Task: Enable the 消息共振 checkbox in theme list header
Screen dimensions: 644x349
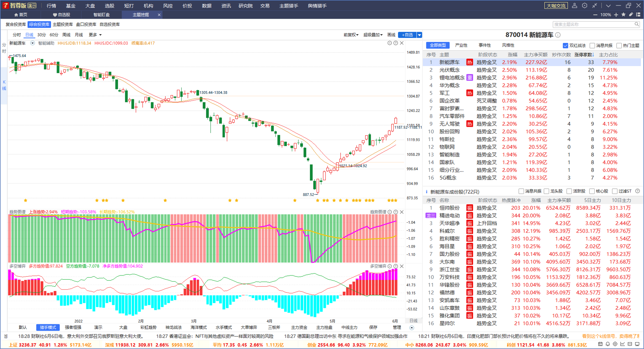Action: tap(592, 45)
